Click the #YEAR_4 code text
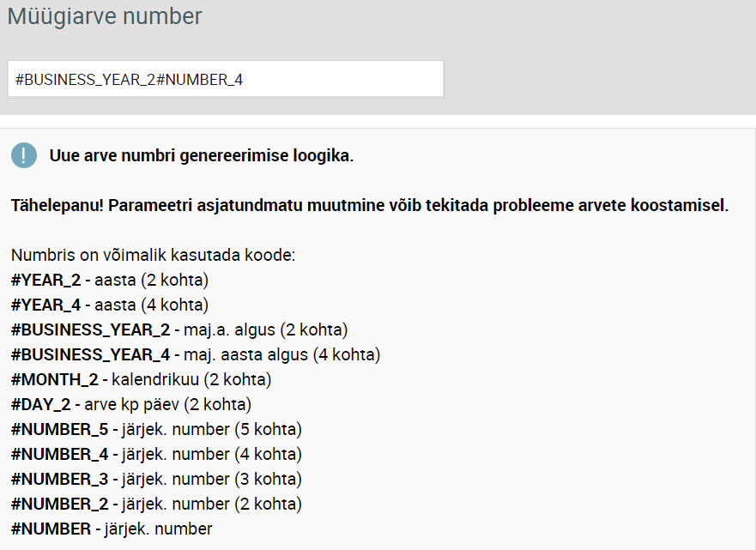756x550 pixels. pyautogui.click(x=46, y=305)
